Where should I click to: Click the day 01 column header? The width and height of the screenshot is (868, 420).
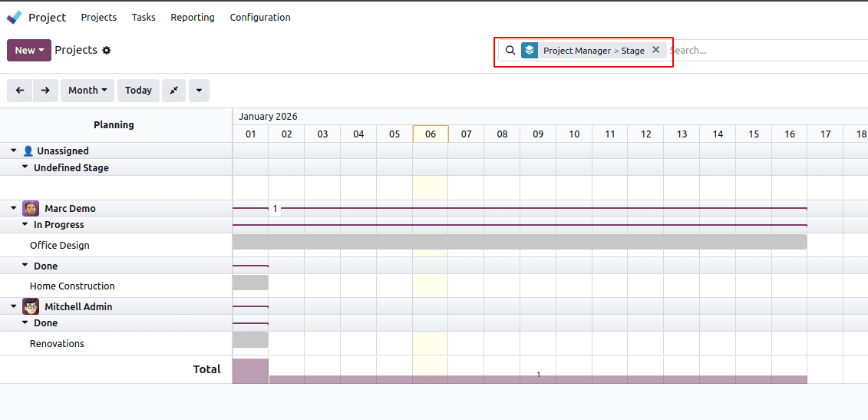point(251,134)
